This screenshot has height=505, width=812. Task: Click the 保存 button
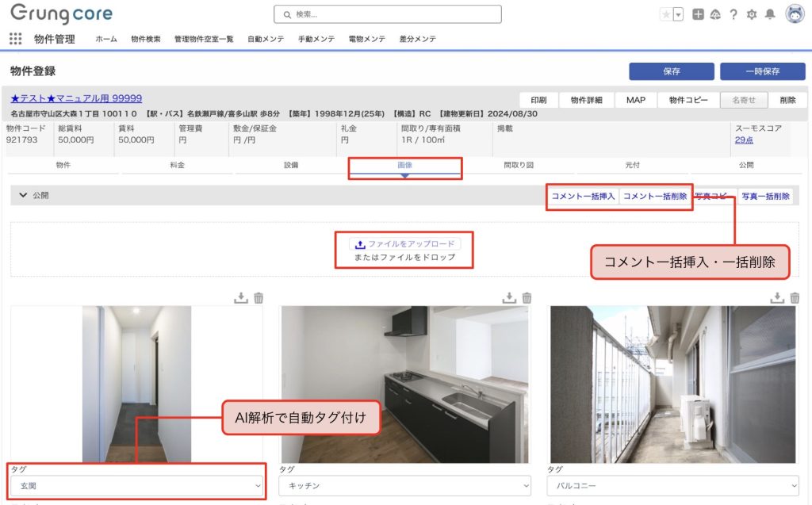[x=671, y=71]
